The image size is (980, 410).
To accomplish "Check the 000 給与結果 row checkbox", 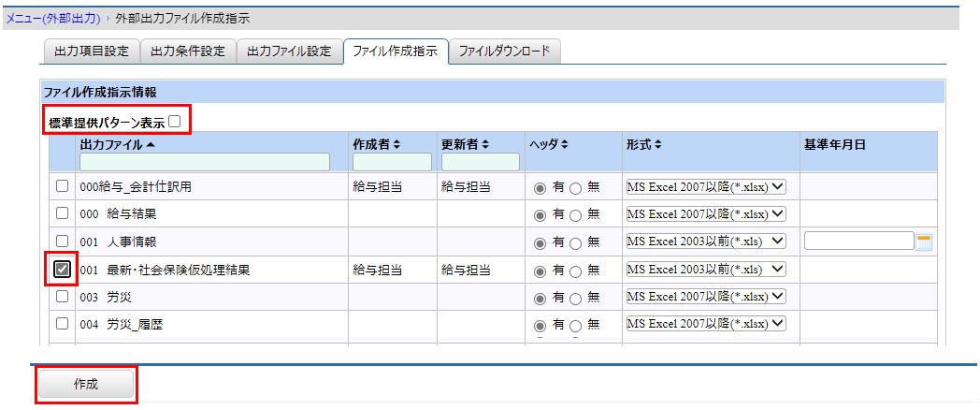I will click(x=62, y=213).
